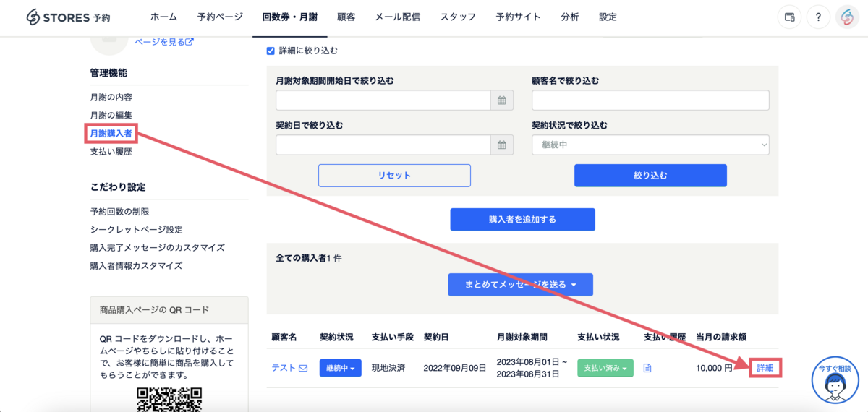Open the 予約サイト menu
Image resolution: width=868 pixels, height=412 pixels.
[x=518, y=17]
